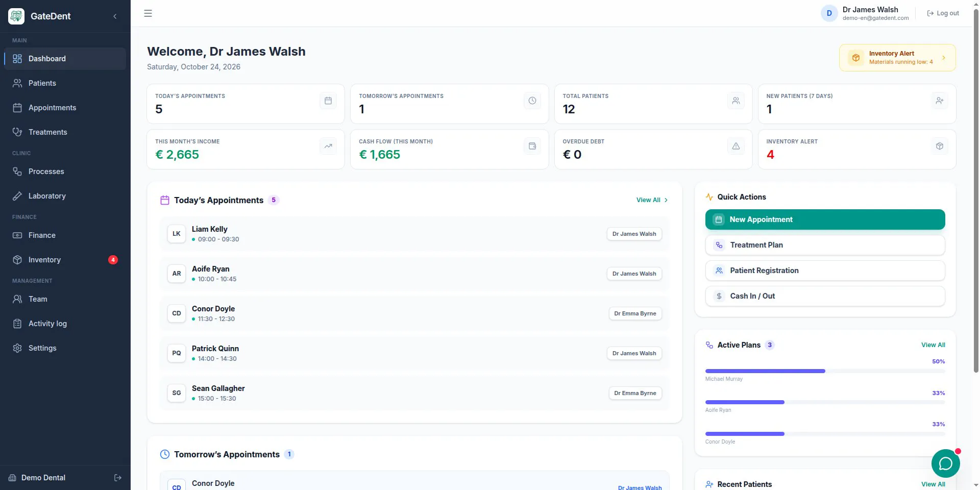Click Dr Emma Byrne tag on Sean Gallagher row
This screenshot has width=980, height=490.
[x=635, y=393]
